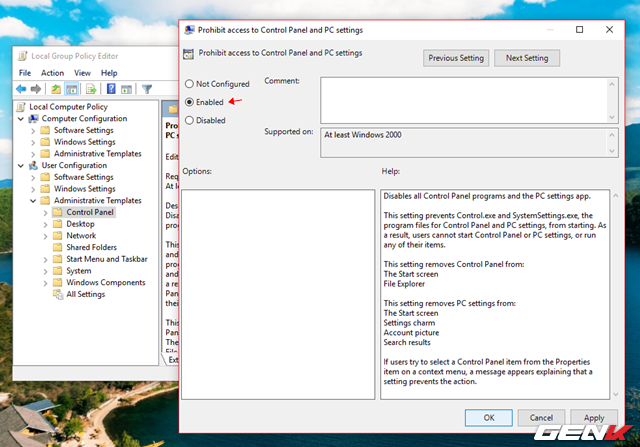Image resolution: width=640 pixels, height=447 pixels.
Task: Click the 'At least Windows 2000' text
Action: tap(362, 135)
